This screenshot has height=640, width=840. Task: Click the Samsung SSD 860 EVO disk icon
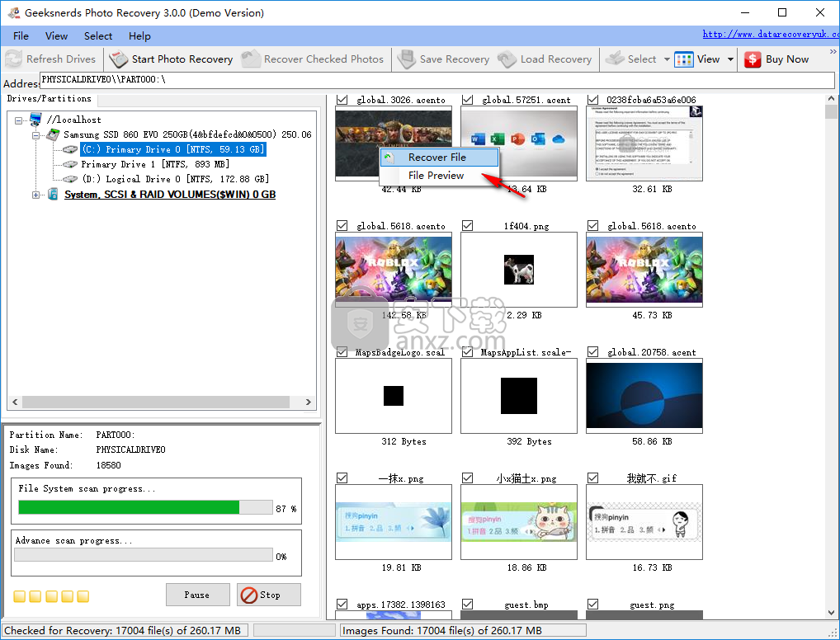[53, 134]
